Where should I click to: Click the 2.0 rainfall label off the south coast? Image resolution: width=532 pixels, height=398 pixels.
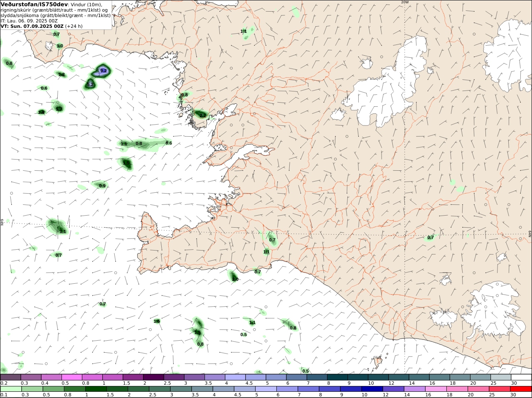pyautogui.click(x=235, y=279)
